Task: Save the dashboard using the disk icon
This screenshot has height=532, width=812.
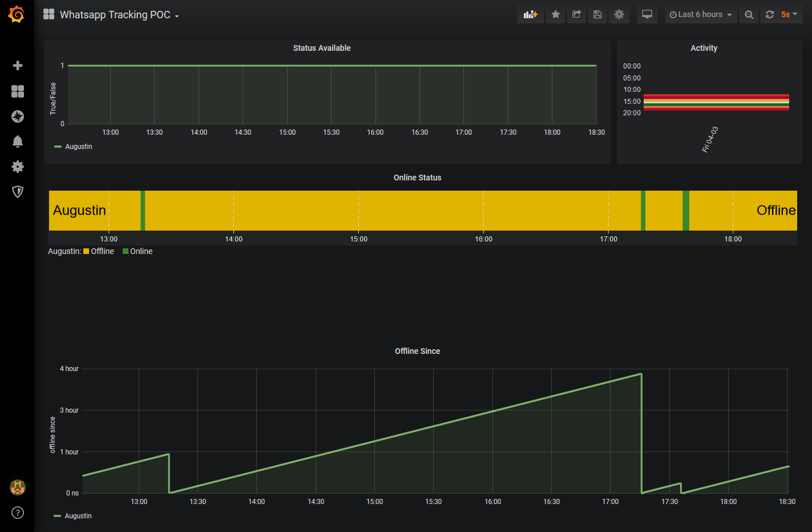Action: coord(597,15)
